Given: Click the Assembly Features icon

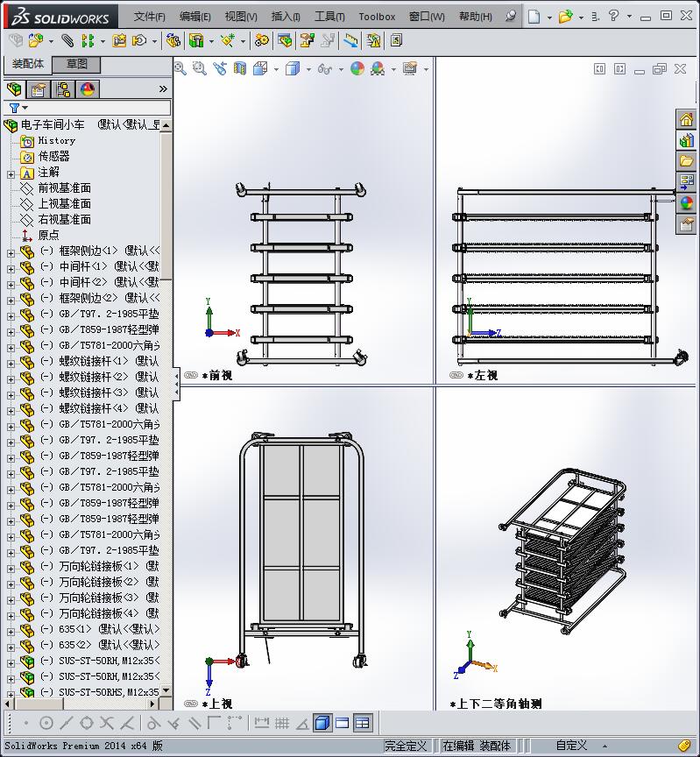Looking at the screenshot, I should pos(196,40).
